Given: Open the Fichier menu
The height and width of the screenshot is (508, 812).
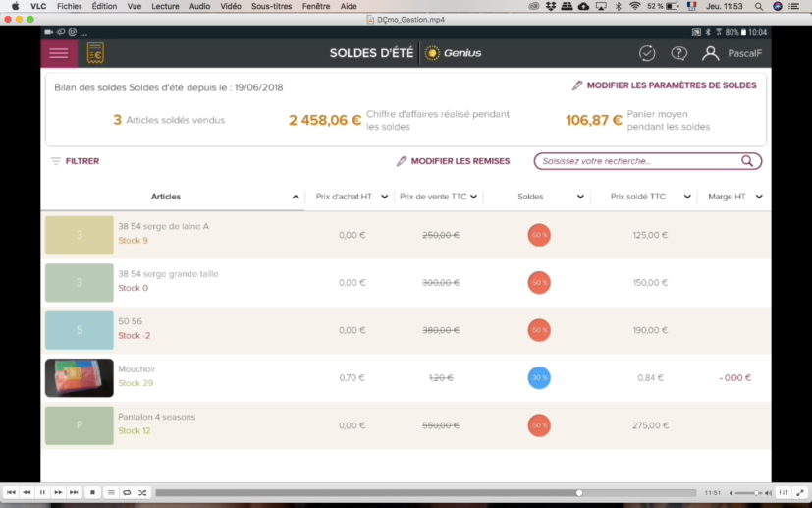Looking at the screenshot, I should coord(70,6).
